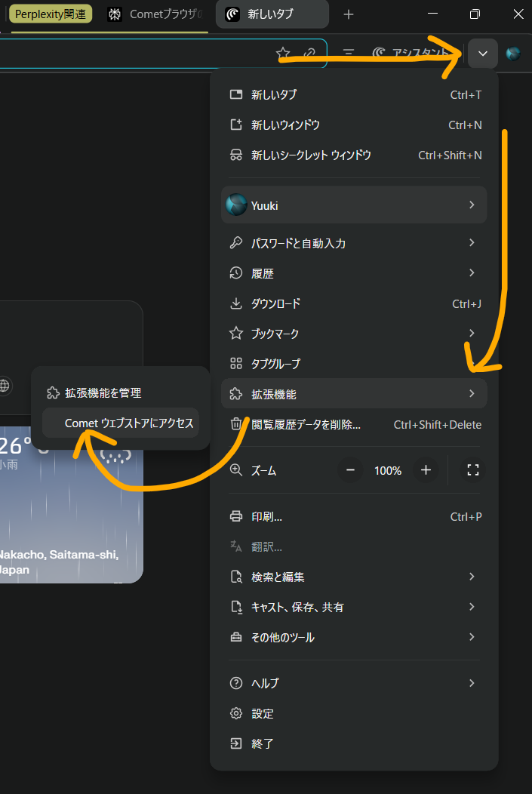Click the lines icon left of アシスタント
532x794 pixels.
coord(349,53)
